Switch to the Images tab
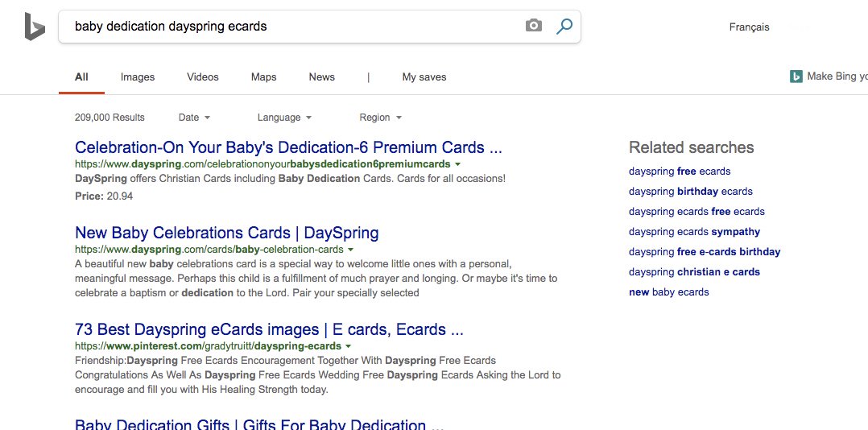 138,77
